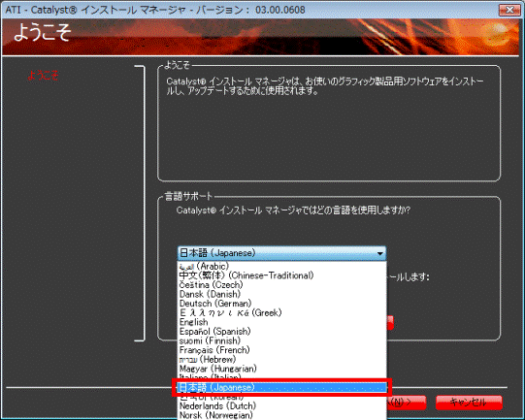Pick Français (French) language

(x=282, y=350)
